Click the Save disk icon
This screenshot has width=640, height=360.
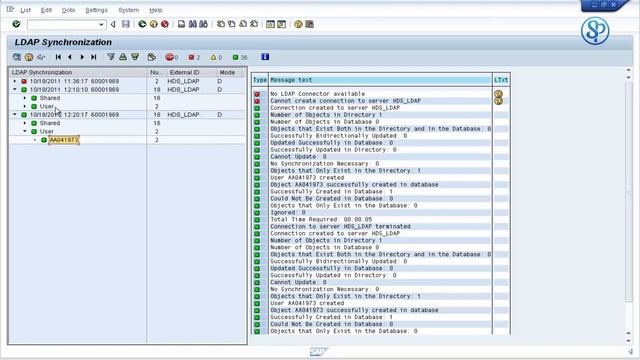(x=126, y=24)
